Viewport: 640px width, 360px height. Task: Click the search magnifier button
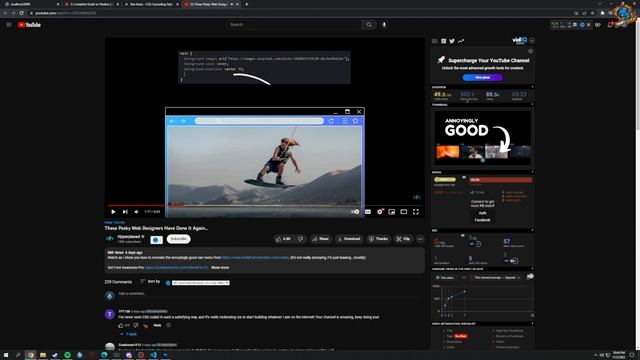[369, 25]
